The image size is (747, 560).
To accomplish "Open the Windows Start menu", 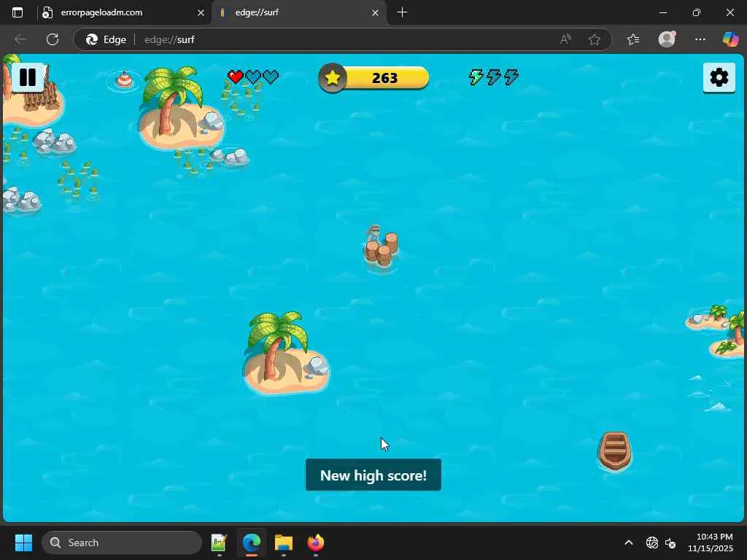I will (x=23, y=542).
